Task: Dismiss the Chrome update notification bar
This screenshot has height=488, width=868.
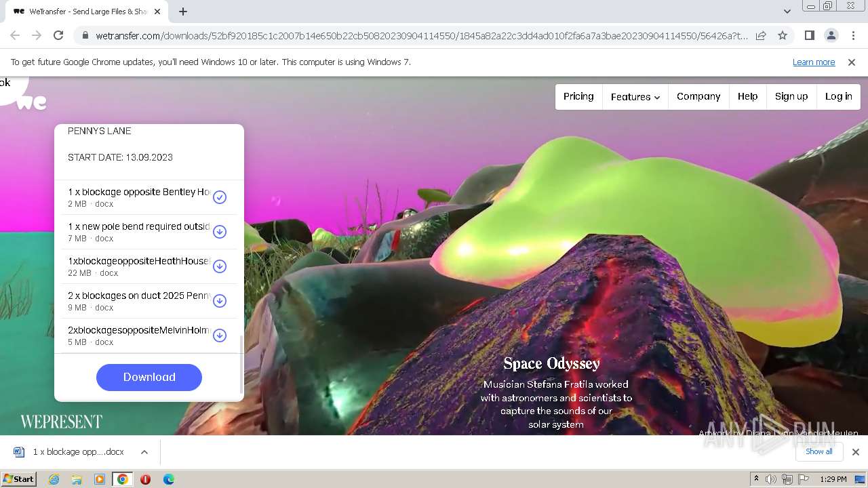Action: tap(852, 62)
